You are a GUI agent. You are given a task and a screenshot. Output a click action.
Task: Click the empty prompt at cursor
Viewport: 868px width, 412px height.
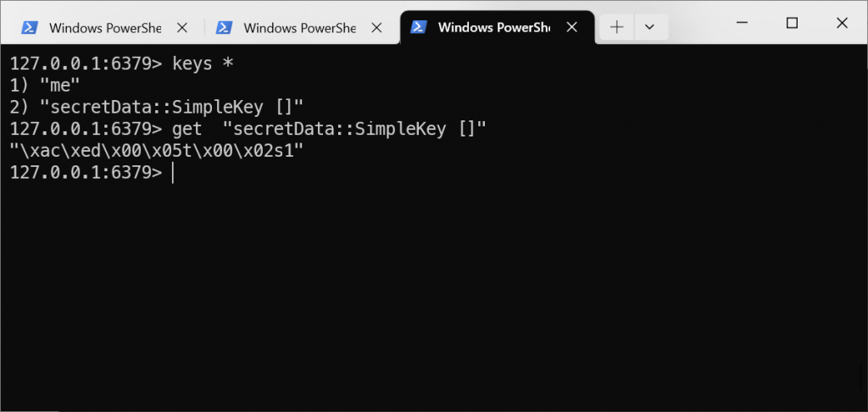[92, 173]
